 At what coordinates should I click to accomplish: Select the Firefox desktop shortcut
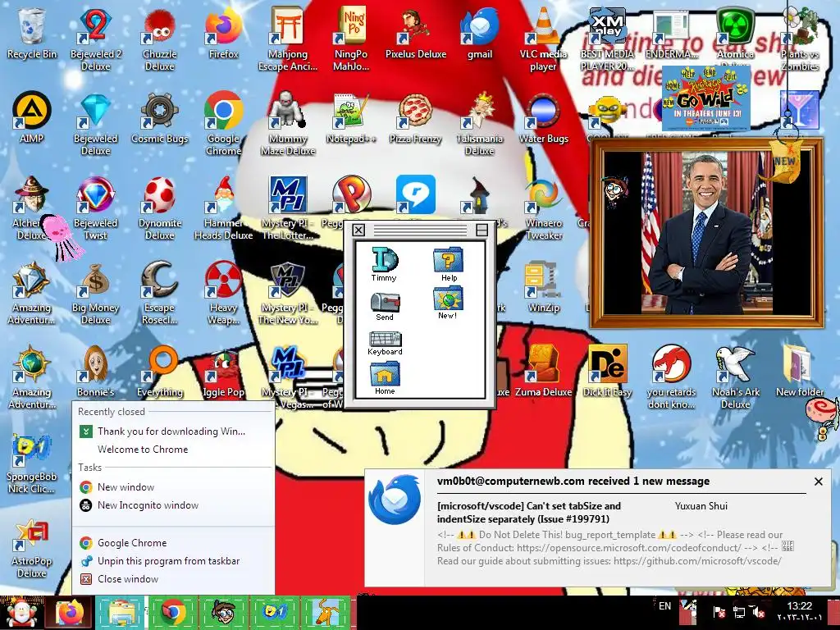coord(223,32)
